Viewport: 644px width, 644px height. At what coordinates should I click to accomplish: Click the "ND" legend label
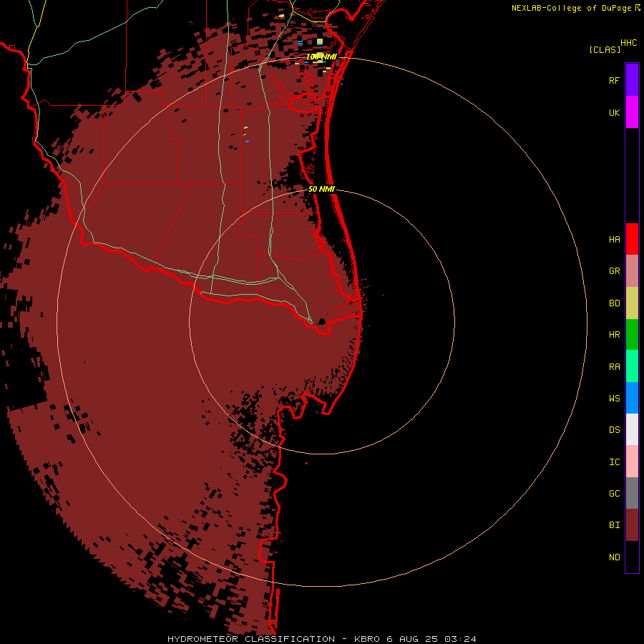(x=615, y=557)
